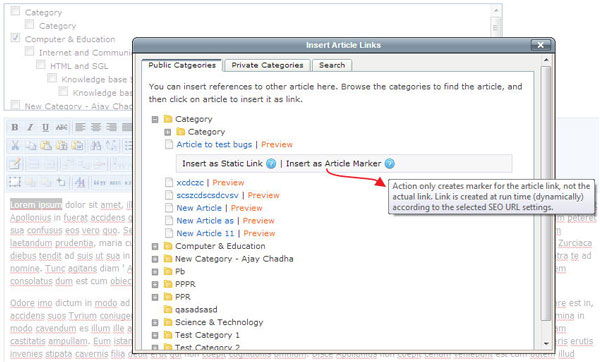Switch to the Private Categories tab

267,65
